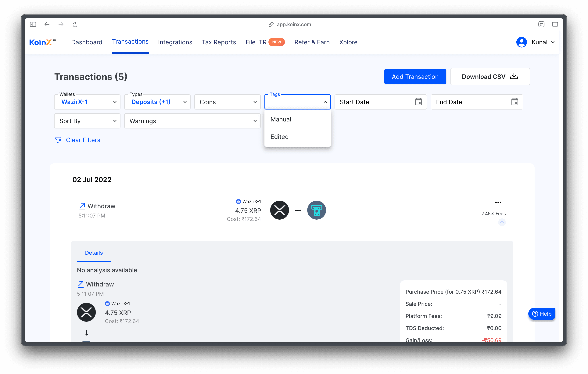Open the Coins dropdown

pyautogui.click(x=227, y=102)
